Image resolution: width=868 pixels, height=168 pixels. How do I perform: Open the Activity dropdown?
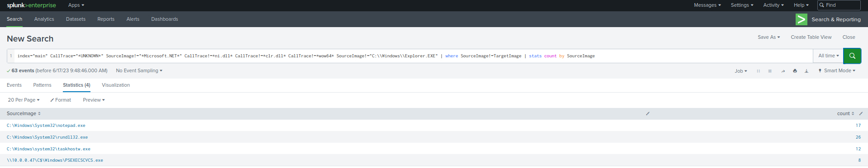point(773,5)
